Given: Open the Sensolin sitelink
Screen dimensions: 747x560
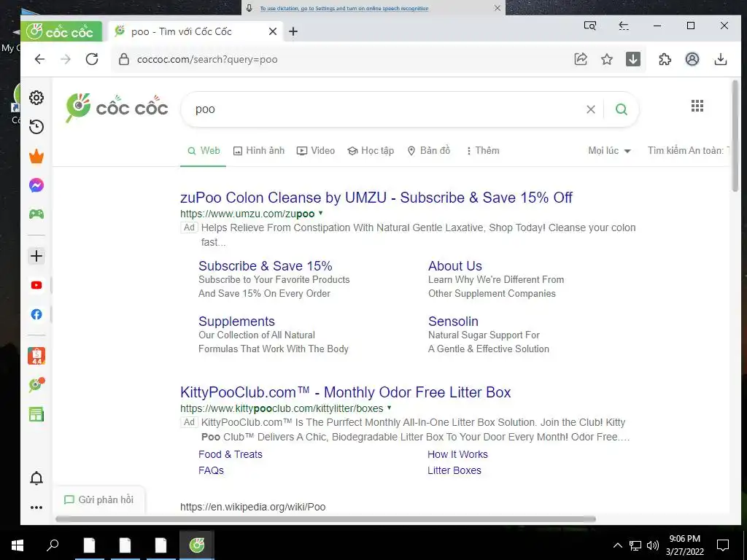Looking at the screenshot, I should 453,322.
